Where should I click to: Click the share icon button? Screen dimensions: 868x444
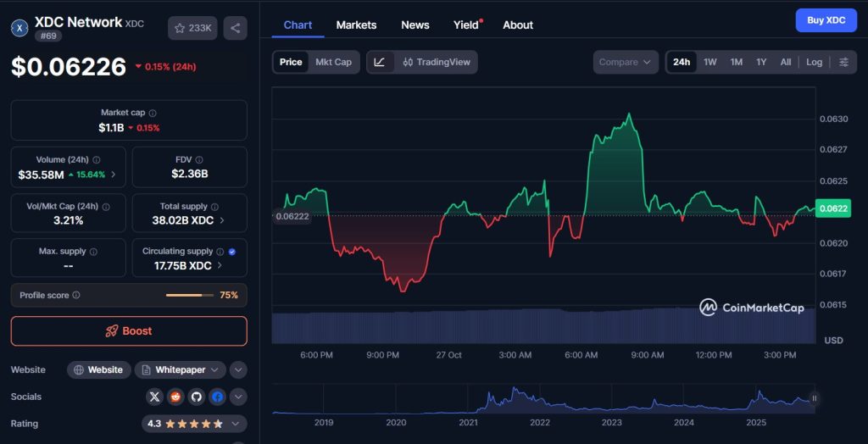click(235, 28)
